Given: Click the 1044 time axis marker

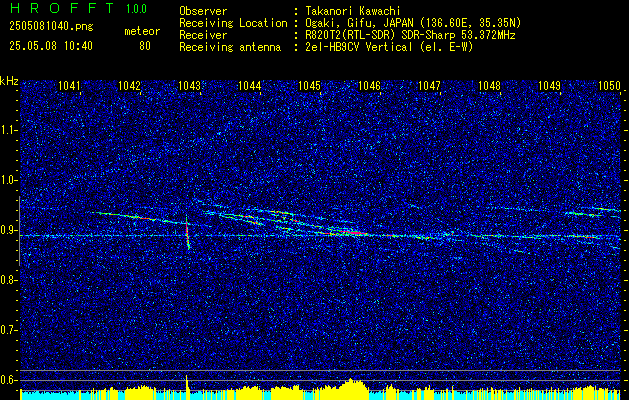Looking at the screenshot, I should click(x=250, y=86).
